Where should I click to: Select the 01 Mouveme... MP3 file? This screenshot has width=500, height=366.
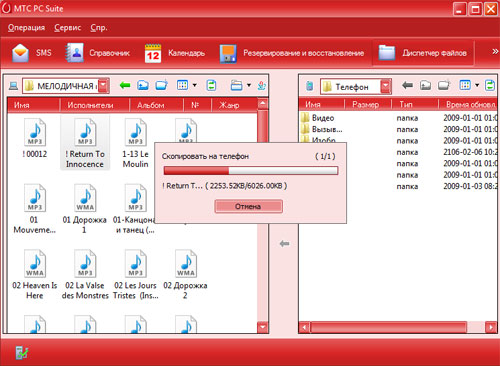pos(35,209)
